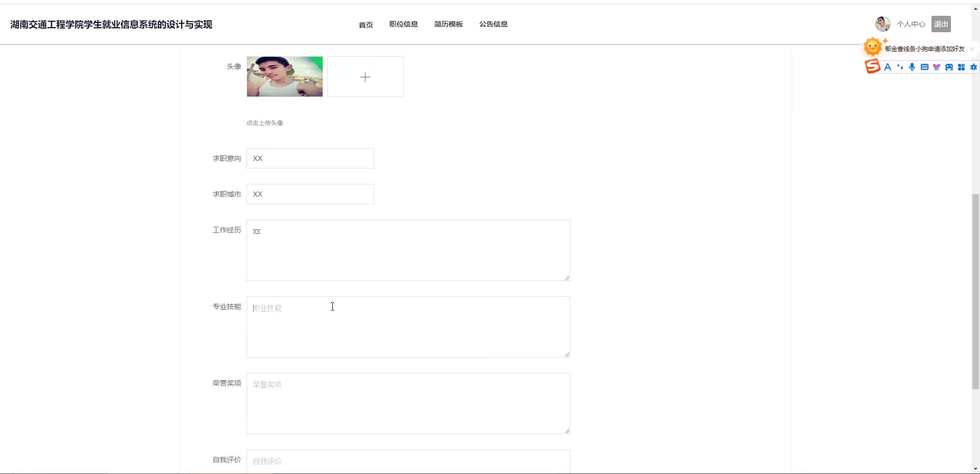Viewport: 980px width, 474px height.
Task: Click the page vertical scrollbar thumb
Action: point(975,292)
